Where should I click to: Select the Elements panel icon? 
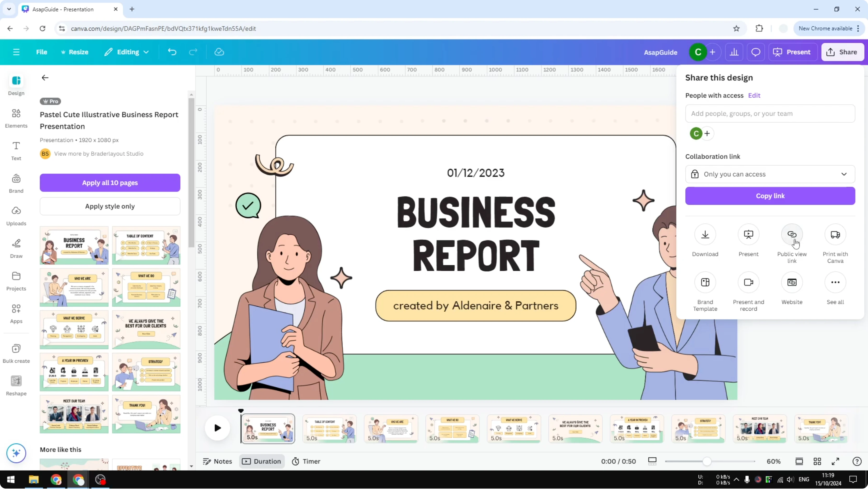[16, 117]
